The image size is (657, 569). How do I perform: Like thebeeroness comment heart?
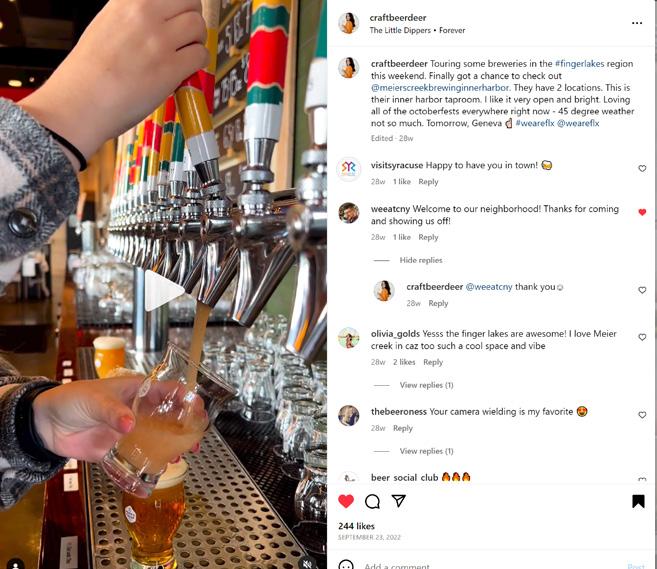pos(642,415)
